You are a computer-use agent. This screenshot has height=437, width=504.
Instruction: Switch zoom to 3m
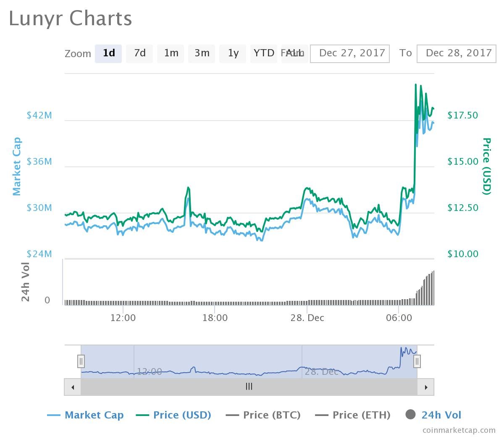pyautogui.click(x=202, y=54)
